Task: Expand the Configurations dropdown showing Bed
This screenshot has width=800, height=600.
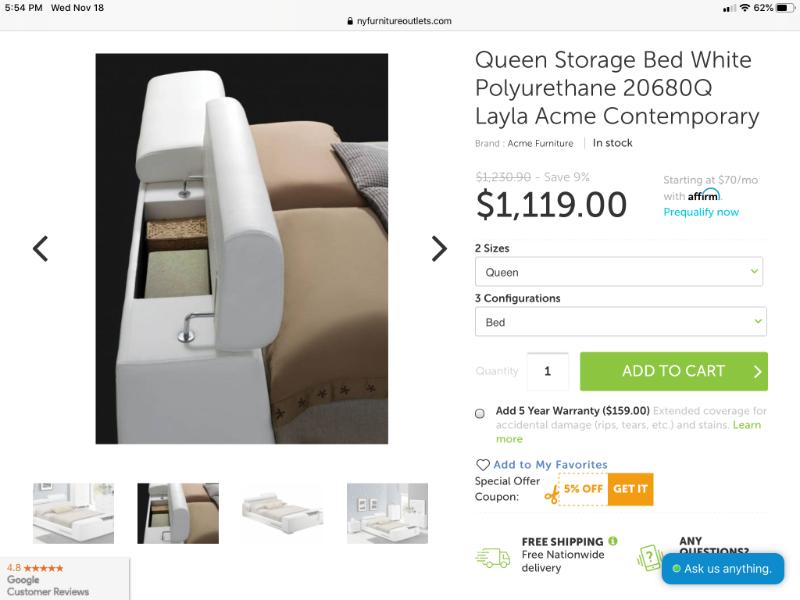Action: (620, 322)
